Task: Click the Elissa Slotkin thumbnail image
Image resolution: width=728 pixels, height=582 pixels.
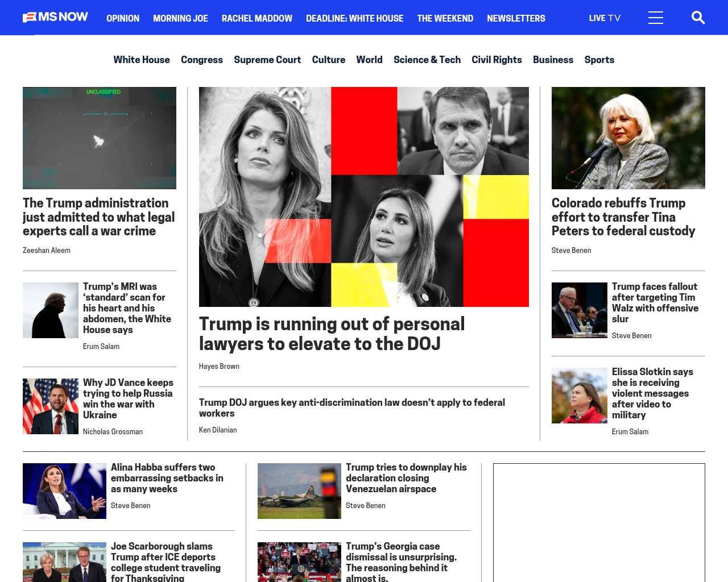Action: tap(579, 396)
